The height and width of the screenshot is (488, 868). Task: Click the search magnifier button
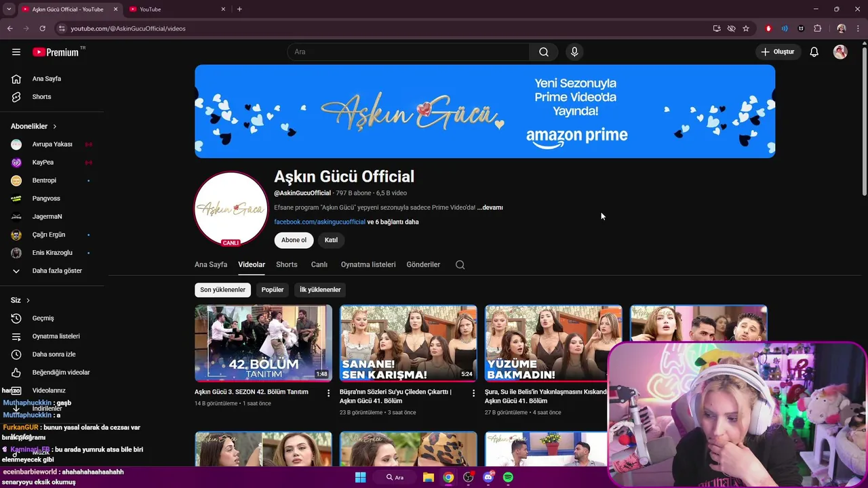pyautogui.click(x=544, y=52)
